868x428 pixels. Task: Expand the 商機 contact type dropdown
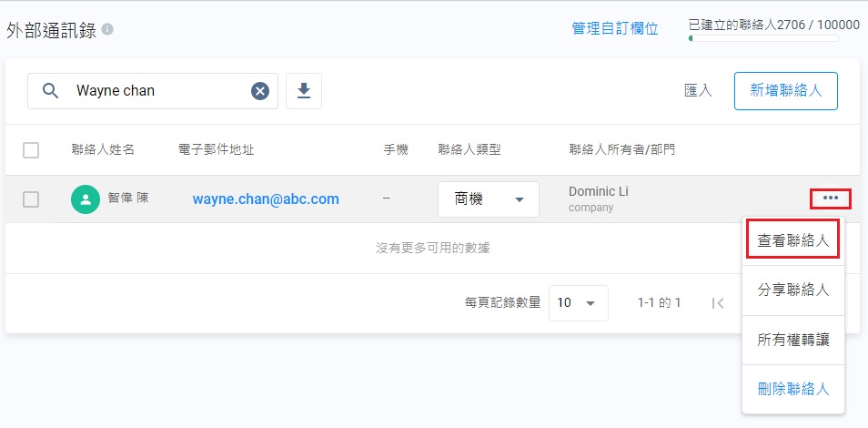488,199
